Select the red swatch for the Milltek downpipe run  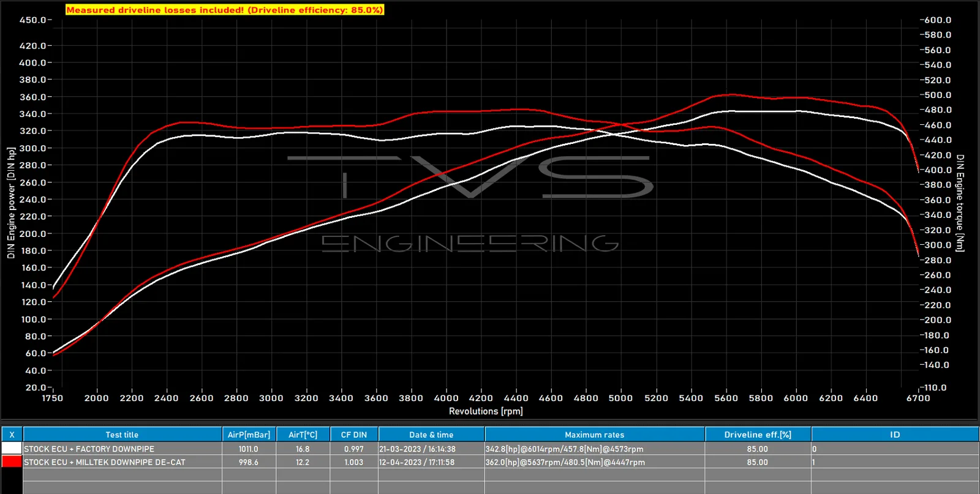click(12, 462)
